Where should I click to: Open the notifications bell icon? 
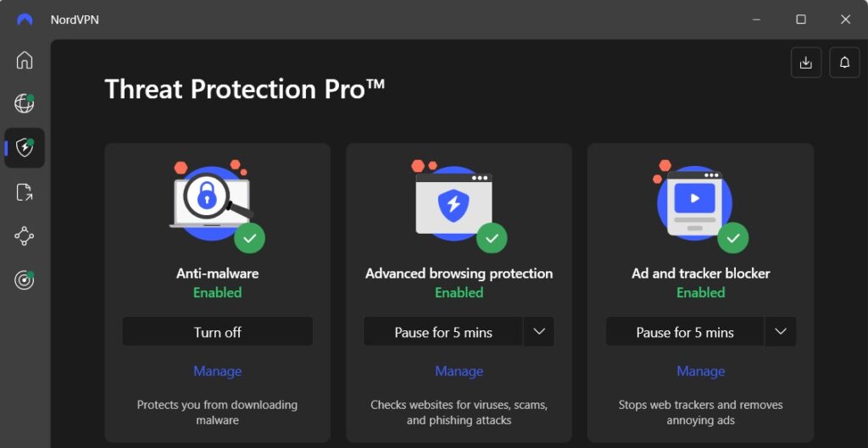(x=844, y=63)
